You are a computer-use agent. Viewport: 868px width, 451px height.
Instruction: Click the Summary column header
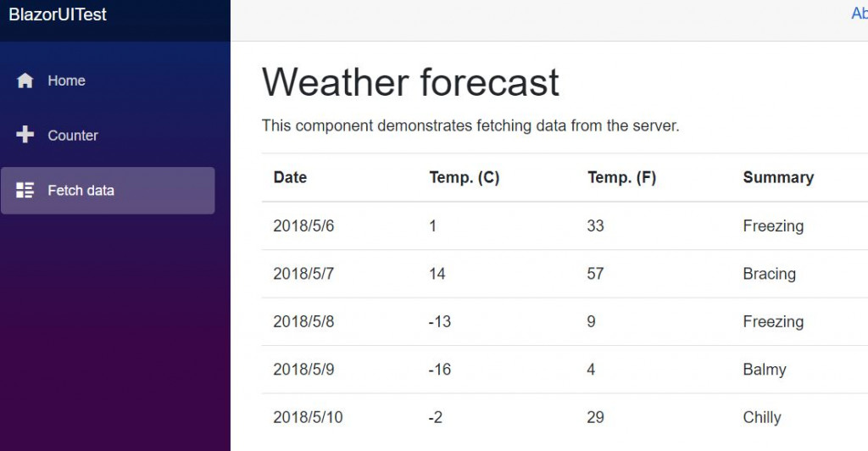click(x=778, y=177)
